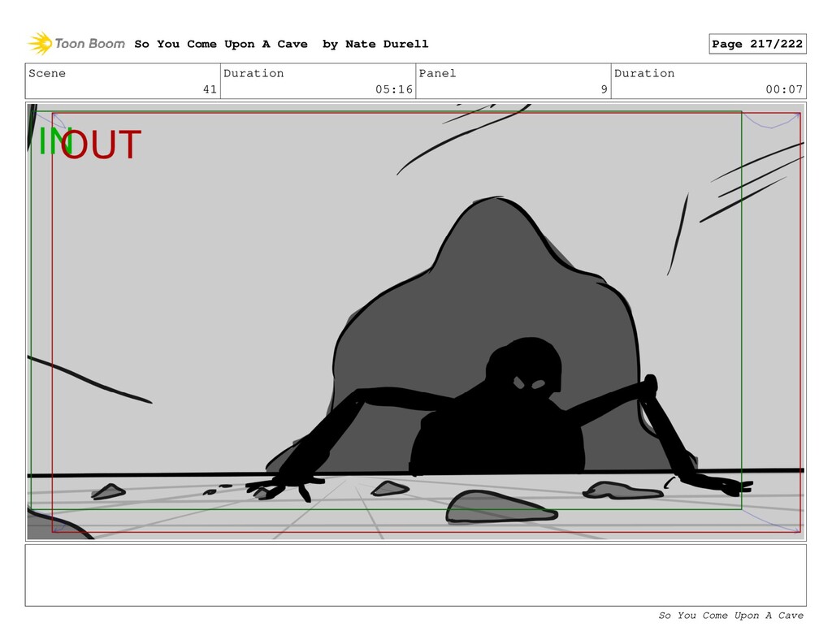Click the red 'OUT' camera marker

coord(101,145)
